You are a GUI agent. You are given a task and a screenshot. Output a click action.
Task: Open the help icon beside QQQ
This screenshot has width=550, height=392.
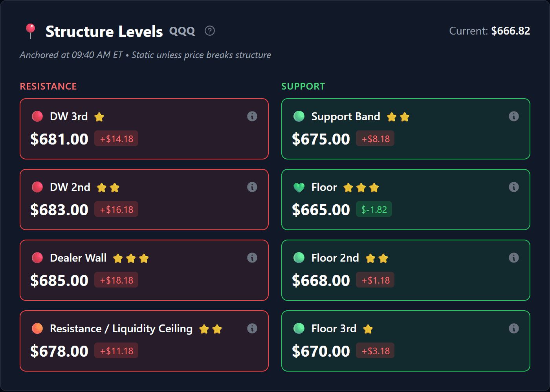coord(210,31)
